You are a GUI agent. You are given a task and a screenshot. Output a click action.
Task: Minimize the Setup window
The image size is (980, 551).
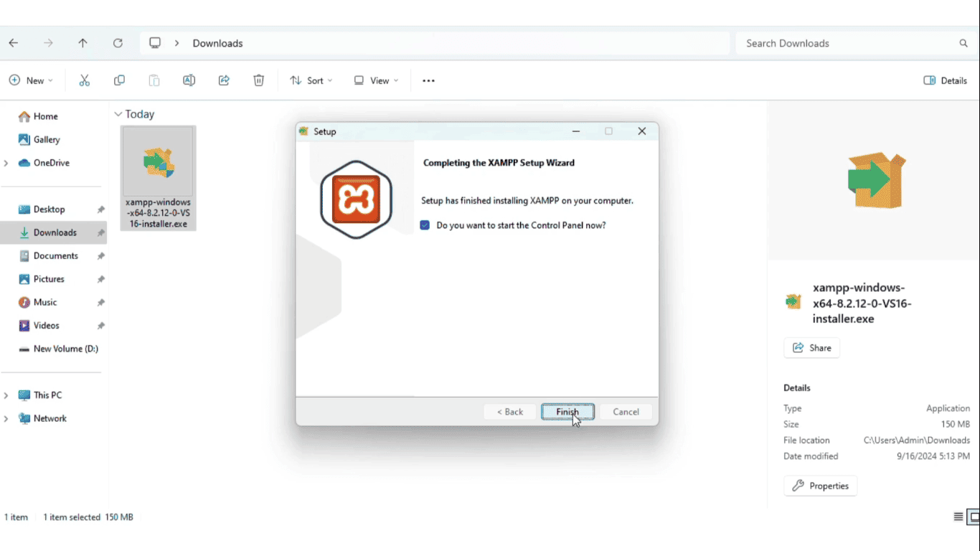click(576, 131)
